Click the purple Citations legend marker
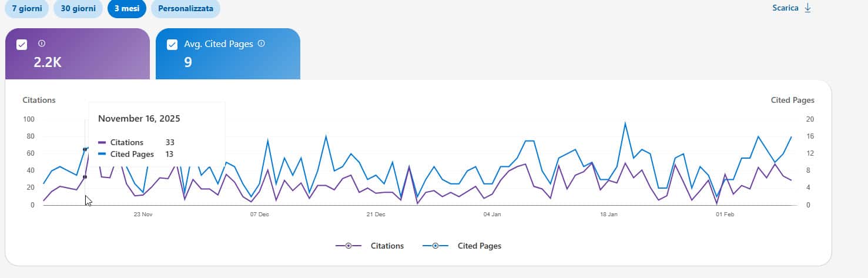 tap(348, 246)
